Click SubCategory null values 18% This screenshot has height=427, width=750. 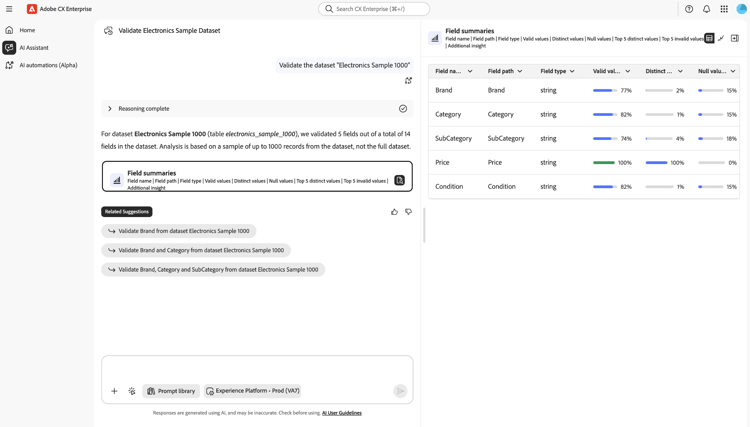click(x=732, y=139)
